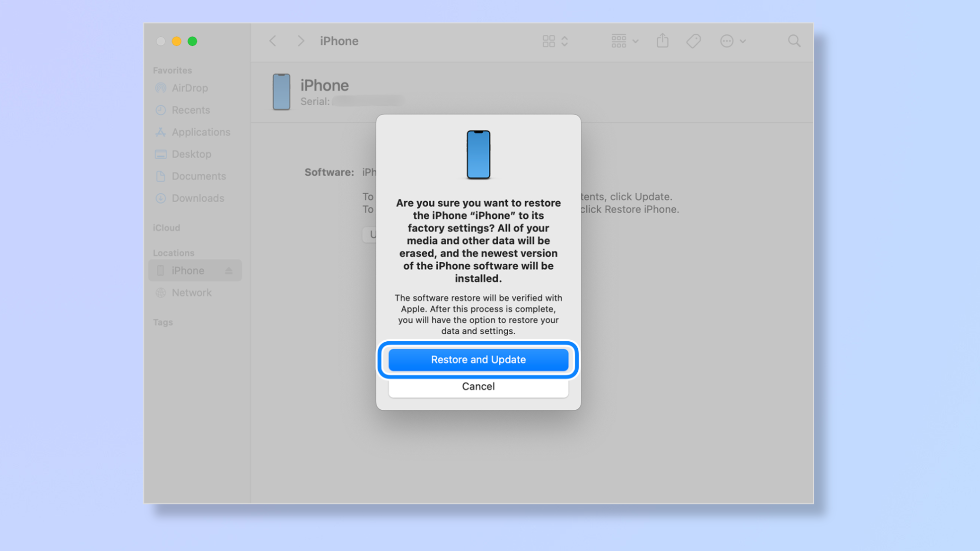
Task: Open Downloads folder
Action: [197, 198]
